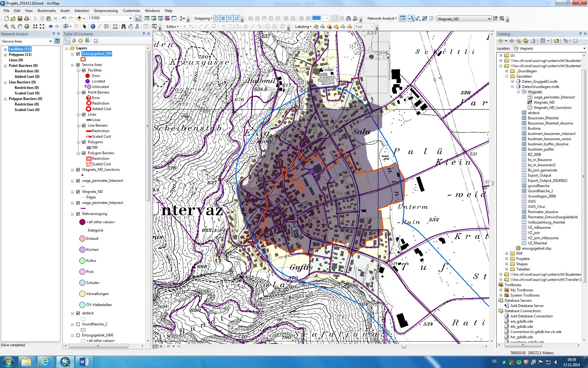Open the Wegnetz_ND network dataset dropdown
588x368 pixels.
(489, 19)
